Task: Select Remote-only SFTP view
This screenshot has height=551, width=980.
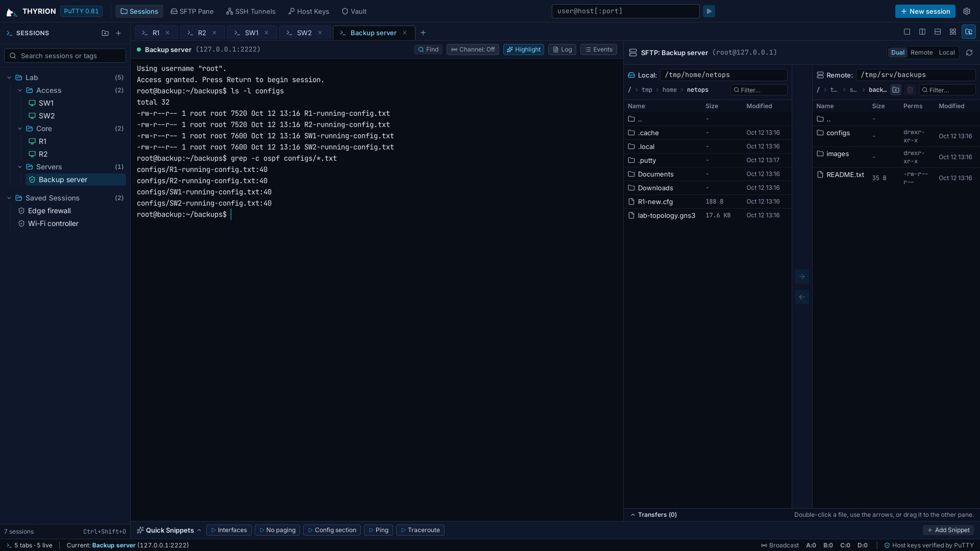Action: click(x=921, y=53)
